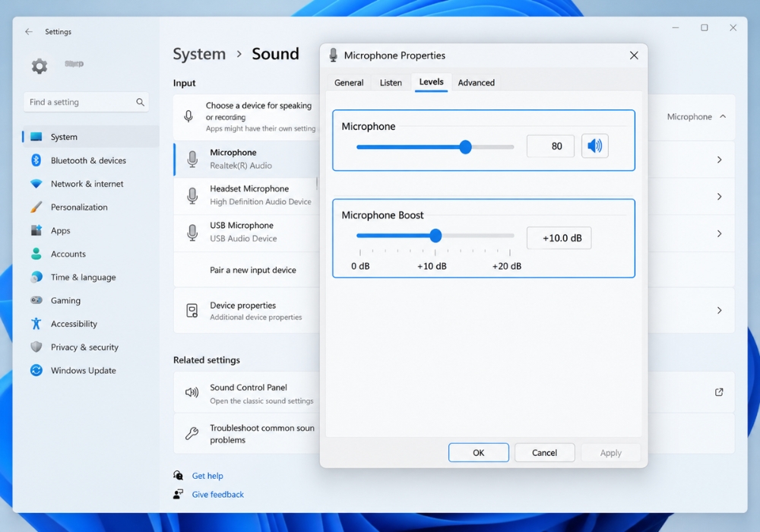Image resolution: width=760 pixels, height=532 pixels.
Task: Open Bluetooth & devices settings
Action: tap(90, 160)
